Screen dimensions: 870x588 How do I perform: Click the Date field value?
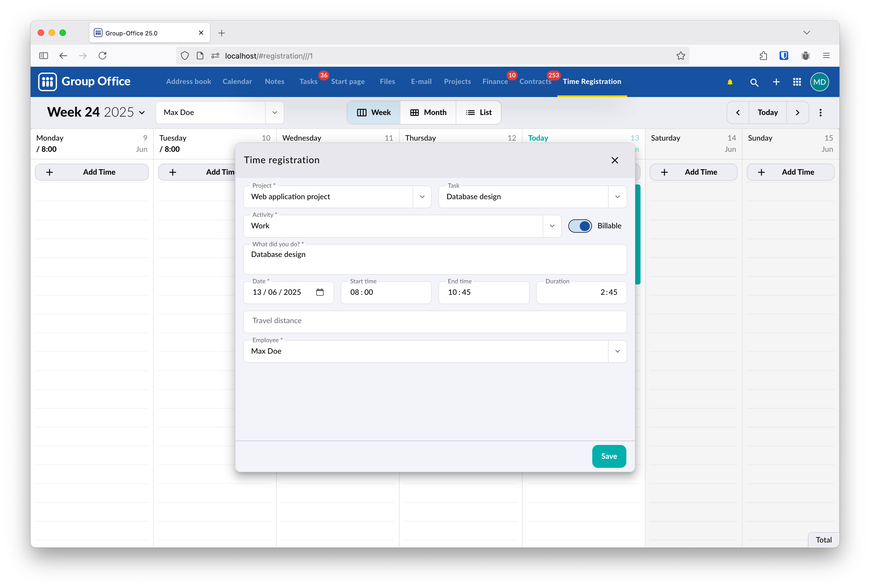tap(277, 292)
